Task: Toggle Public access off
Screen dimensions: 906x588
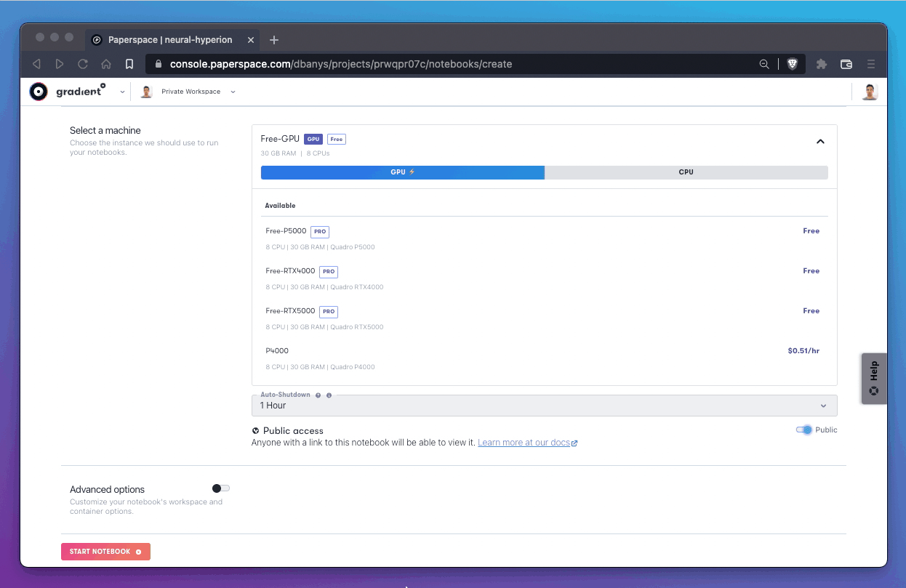Action: click(803, 430)
